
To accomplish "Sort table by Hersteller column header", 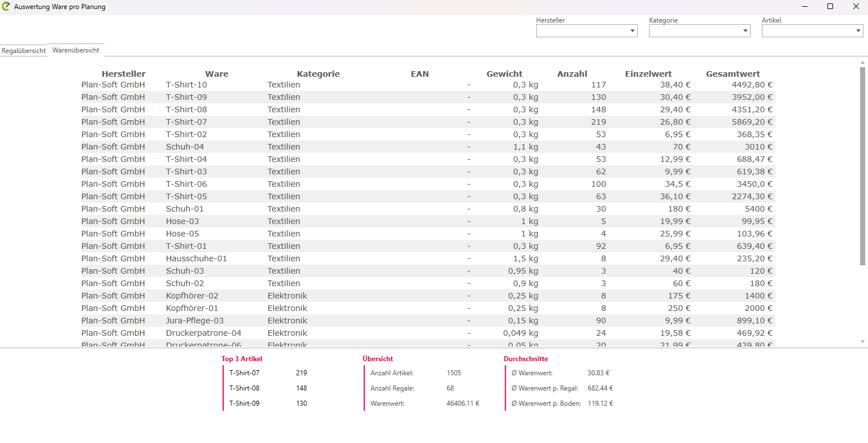I will tap(123, 74).
